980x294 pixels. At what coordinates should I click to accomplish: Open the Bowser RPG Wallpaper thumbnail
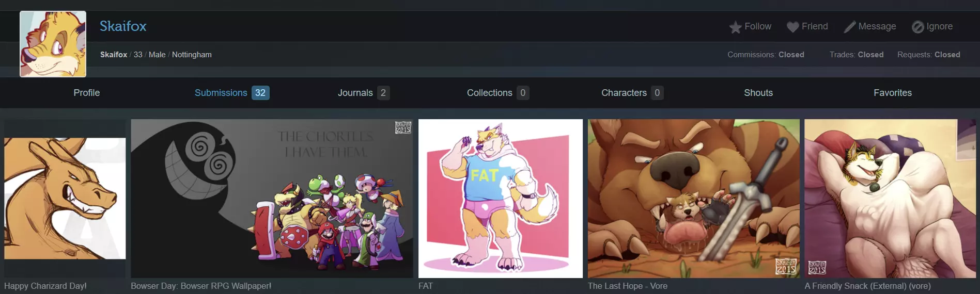point(272,199)
